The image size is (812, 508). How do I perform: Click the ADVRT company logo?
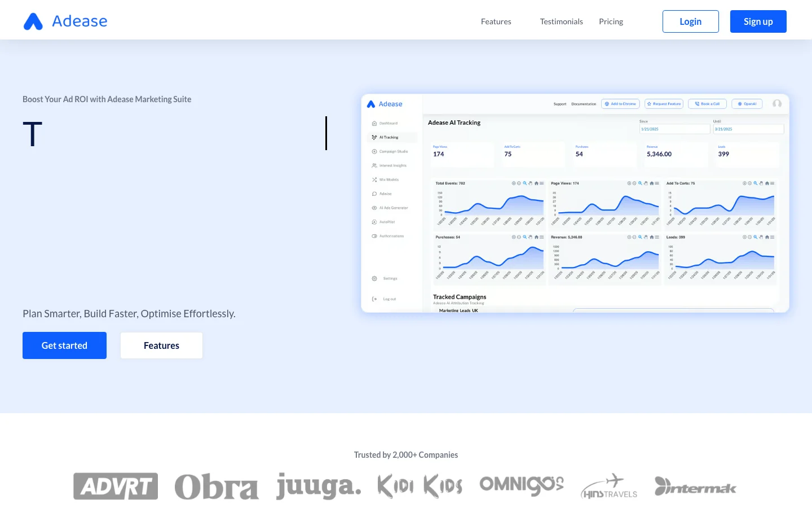point(116,487)
